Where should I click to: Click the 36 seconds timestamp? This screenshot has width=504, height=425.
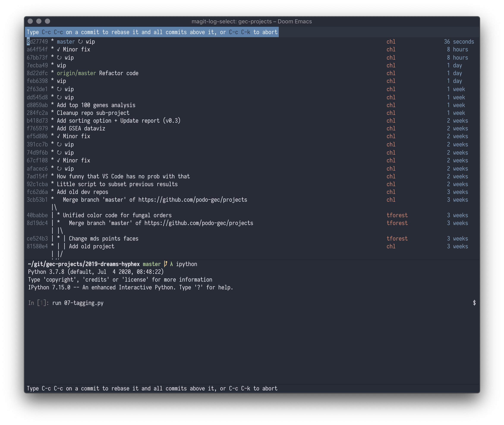(459, 42)
